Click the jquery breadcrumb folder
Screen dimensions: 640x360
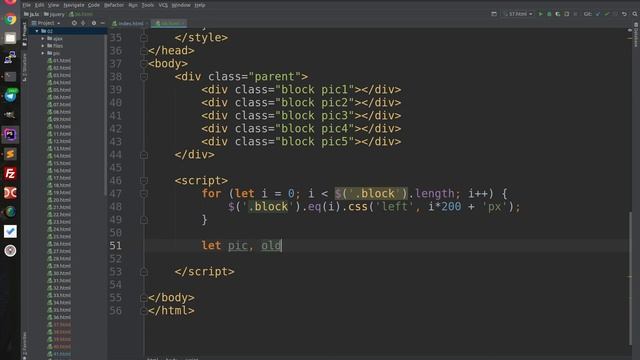(x=54, y=14)
